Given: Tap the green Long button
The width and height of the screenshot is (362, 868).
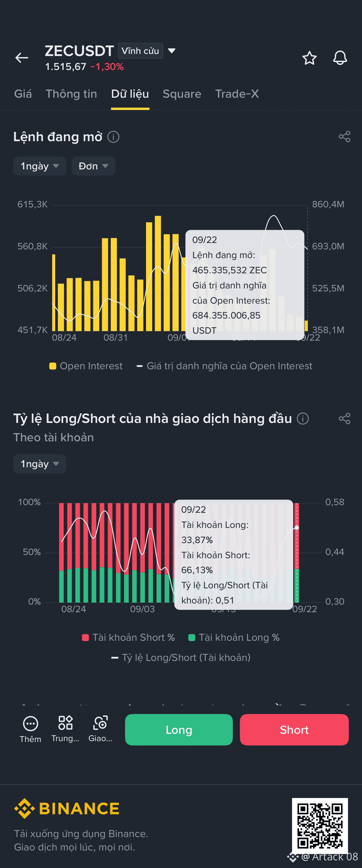Looking at the screenshot, I should tap(179, 730).
